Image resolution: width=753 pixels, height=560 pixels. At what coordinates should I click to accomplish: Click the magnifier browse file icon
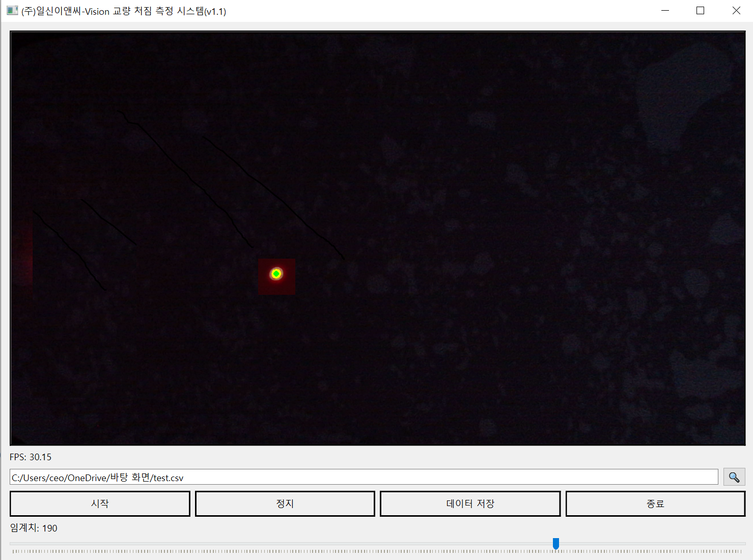[x=734, y=477]
